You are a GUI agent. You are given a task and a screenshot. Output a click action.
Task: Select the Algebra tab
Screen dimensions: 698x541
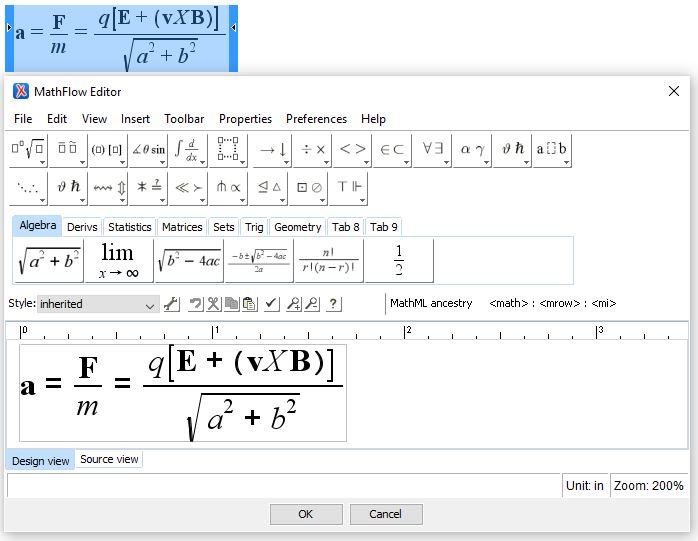point(37,226)
